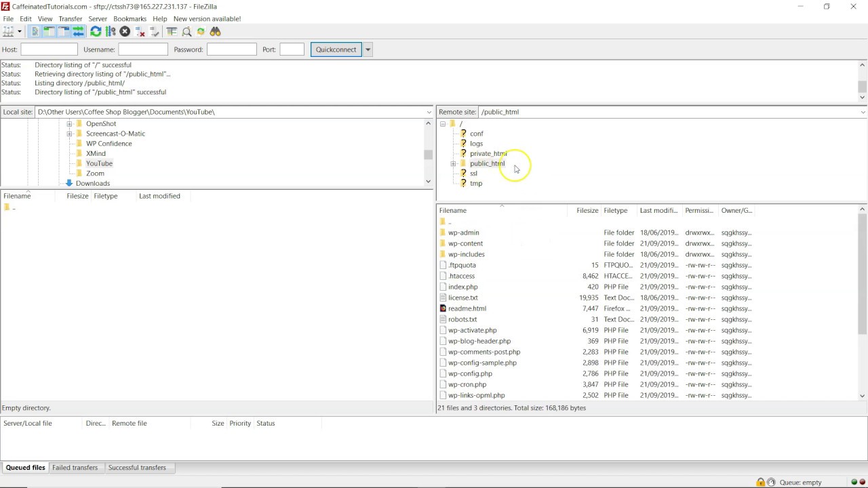The width and height of the screenshot is (868, 488).
Task: Select the parent directory icon in local list
Action: (x=7, y=207)
